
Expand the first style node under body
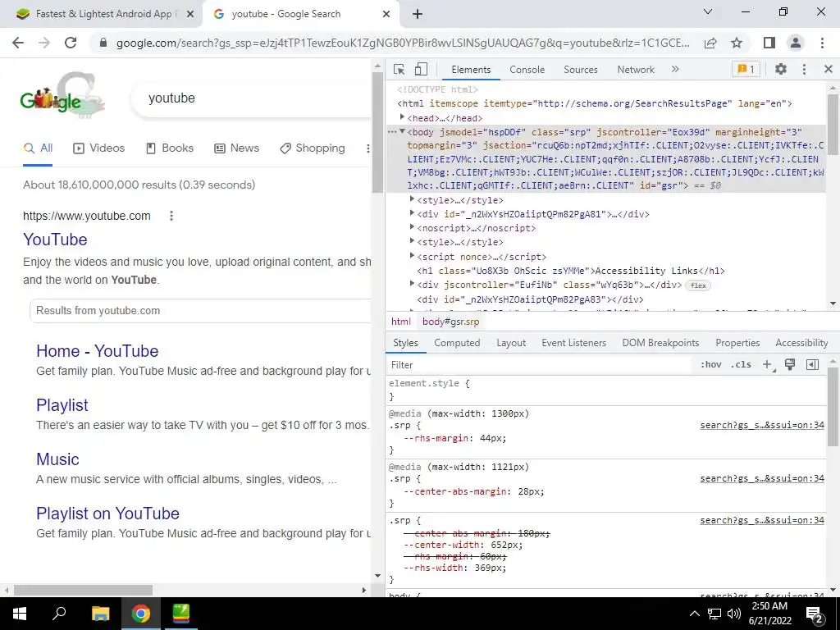pyautogui.click(x=412, y=199)
